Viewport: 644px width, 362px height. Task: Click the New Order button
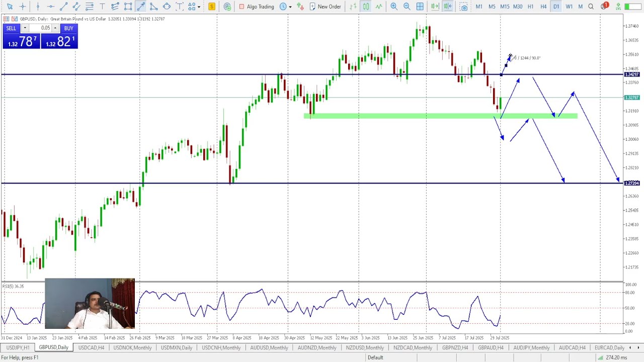coord(325,7)
